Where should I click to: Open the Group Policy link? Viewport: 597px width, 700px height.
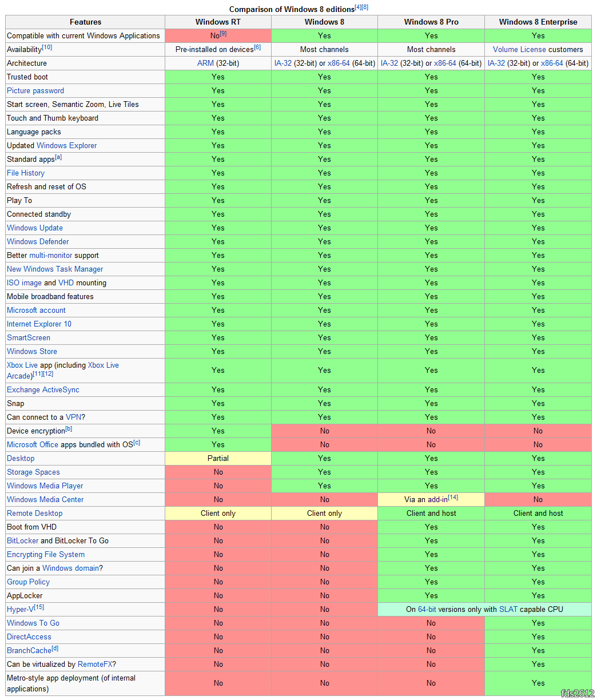28,582
